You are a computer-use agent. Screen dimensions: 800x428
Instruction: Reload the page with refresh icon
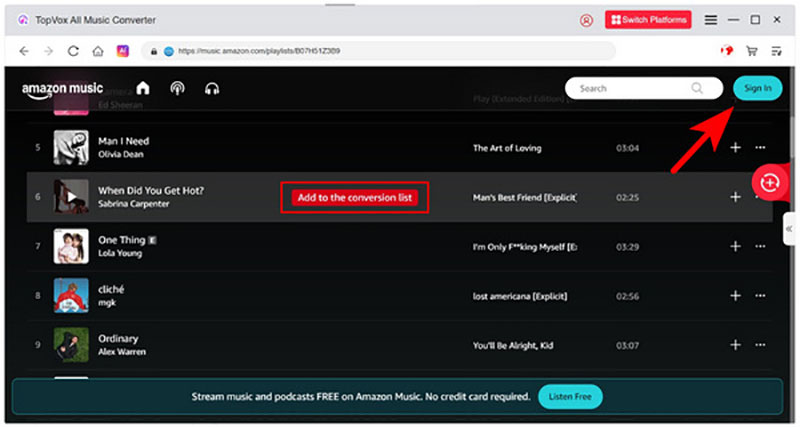point(73,51)
